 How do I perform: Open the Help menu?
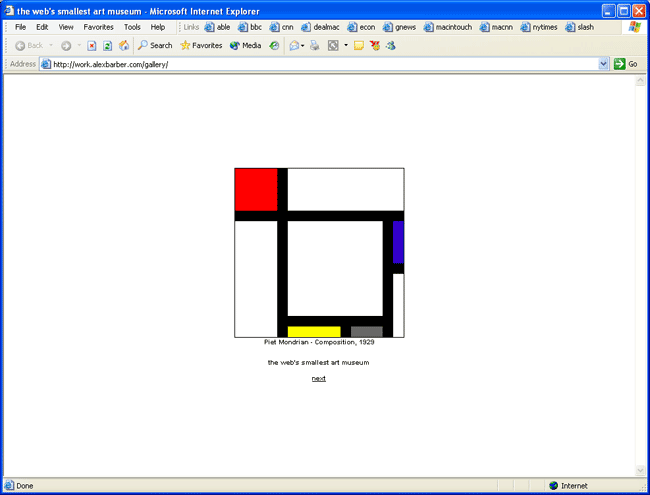(x=158, y=27)
